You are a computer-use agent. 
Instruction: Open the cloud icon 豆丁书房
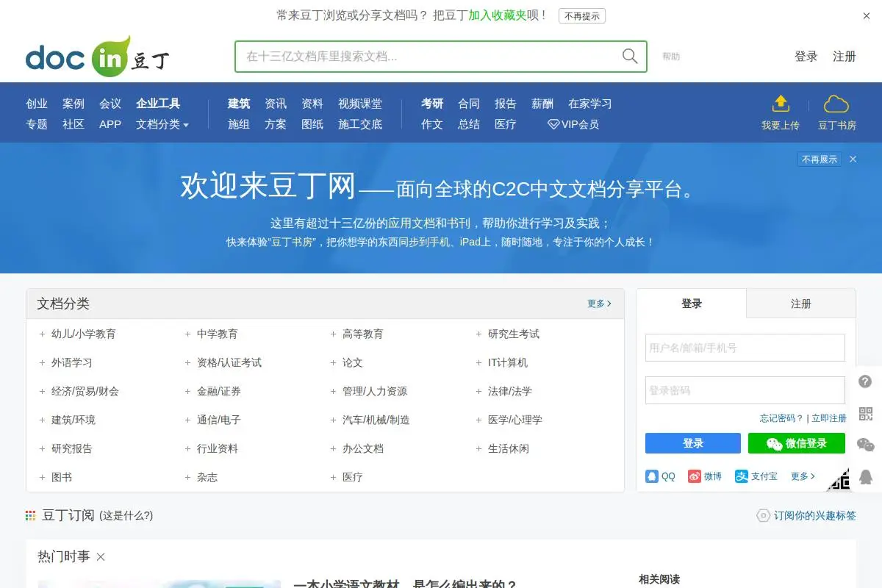pyautogui.click(x=836, y=104)
